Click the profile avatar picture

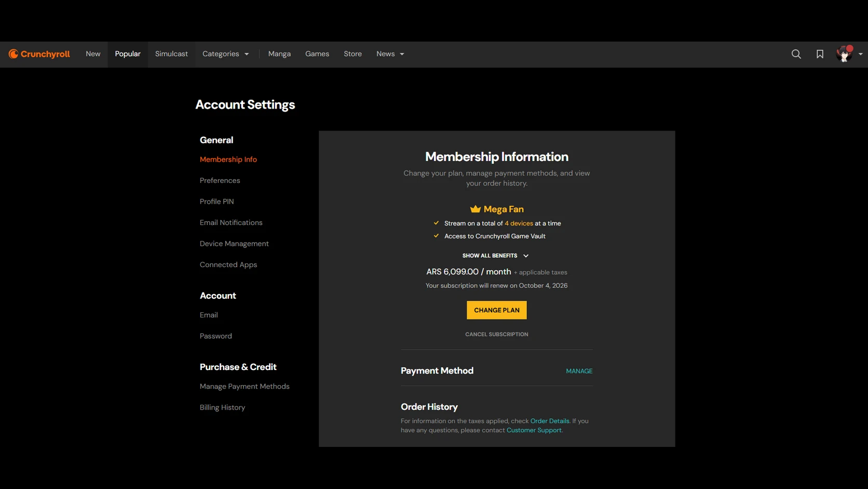pos(844,54)
